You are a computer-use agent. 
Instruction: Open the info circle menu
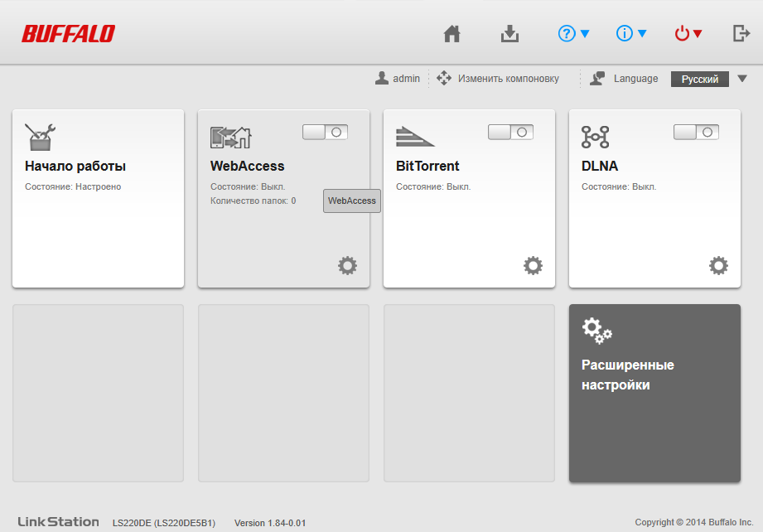(x=631, y=34)
